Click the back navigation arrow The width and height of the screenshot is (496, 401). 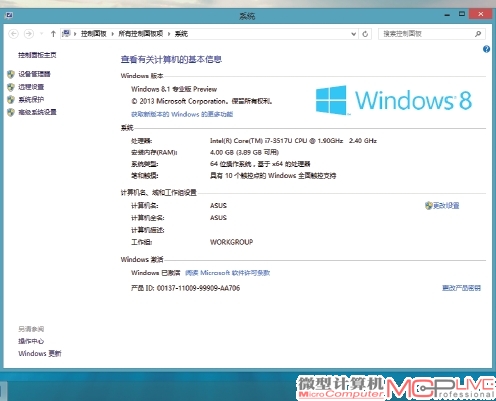(x=13, y=34)
